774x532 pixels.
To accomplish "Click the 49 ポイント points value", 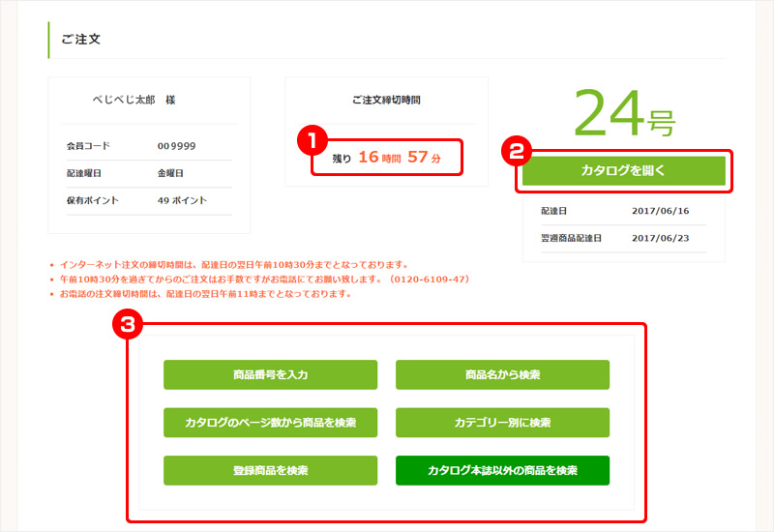I will coord(182,200).
